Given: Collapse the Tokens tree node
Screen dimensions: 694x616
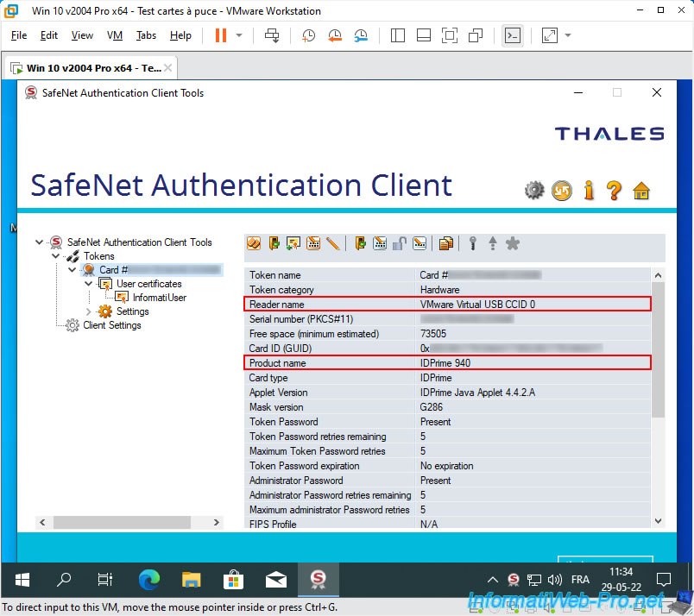Looking at the screenshot, I should (x=55, y=255).
